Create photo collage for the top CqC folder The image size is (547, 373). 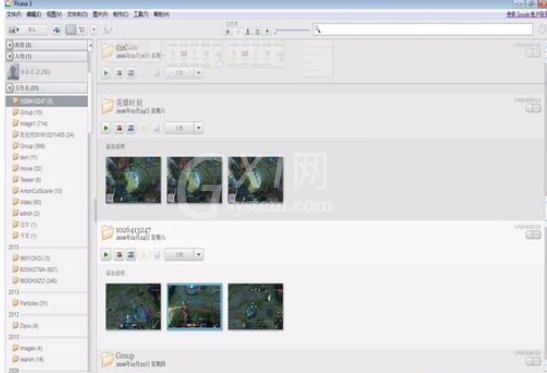pyautogui.click(x=119, y=73)
